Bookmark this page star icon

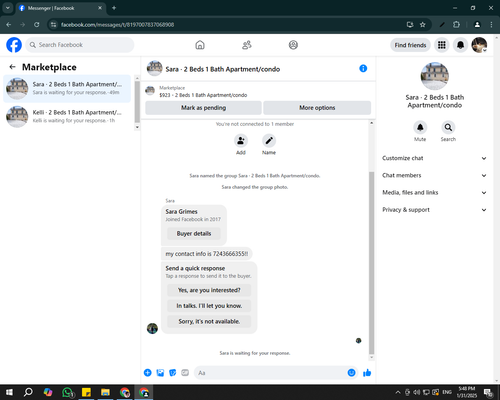pyautogui.click(x=423, y=25)
